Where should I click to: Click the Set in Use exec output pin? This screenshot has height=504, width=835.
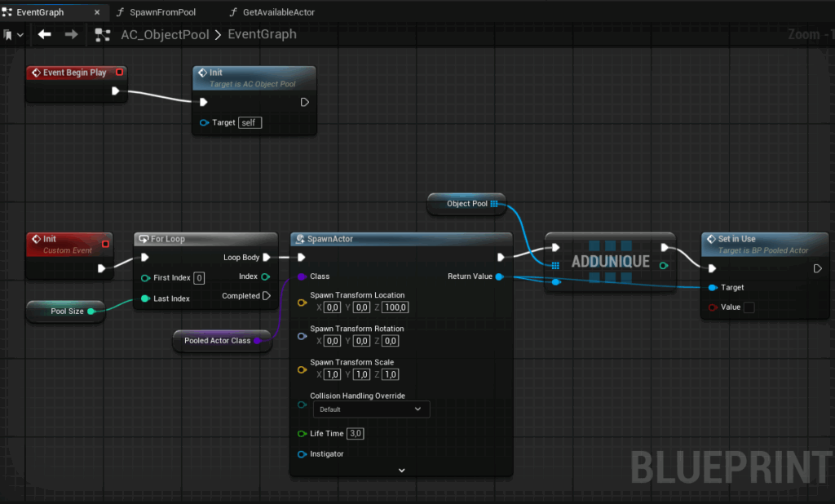[817, 268]
